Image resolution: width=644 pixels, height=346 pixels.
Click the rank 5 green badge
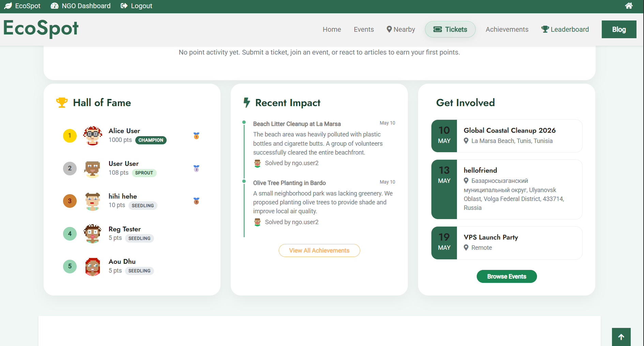click(x=70, y=266)
